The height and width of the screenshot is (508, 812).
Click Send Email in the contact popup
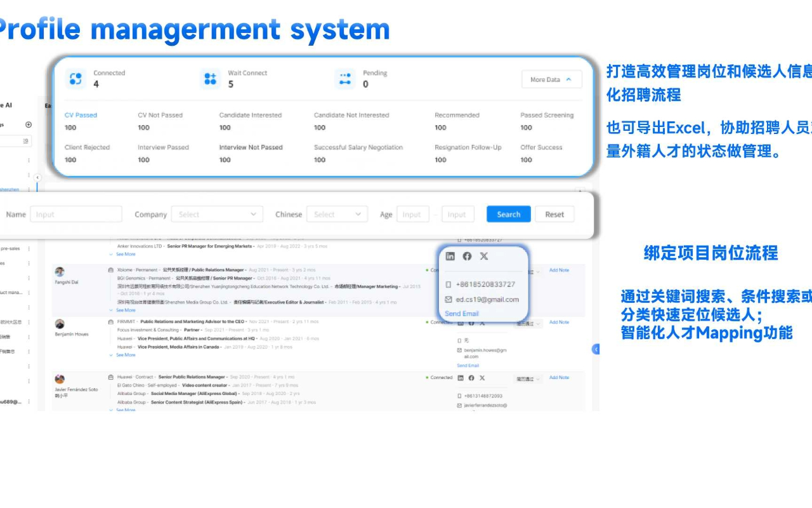coord(462,314)
